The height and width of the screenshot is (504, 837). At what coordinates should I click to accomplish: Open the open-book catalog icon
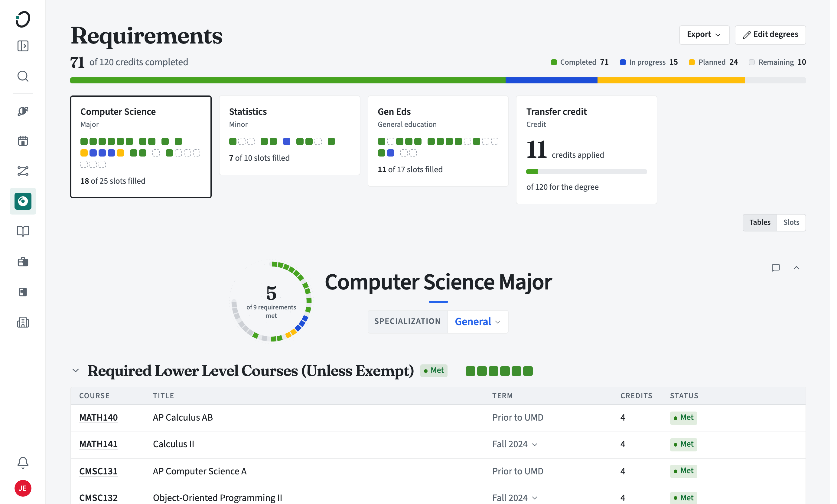click(23, 231)
